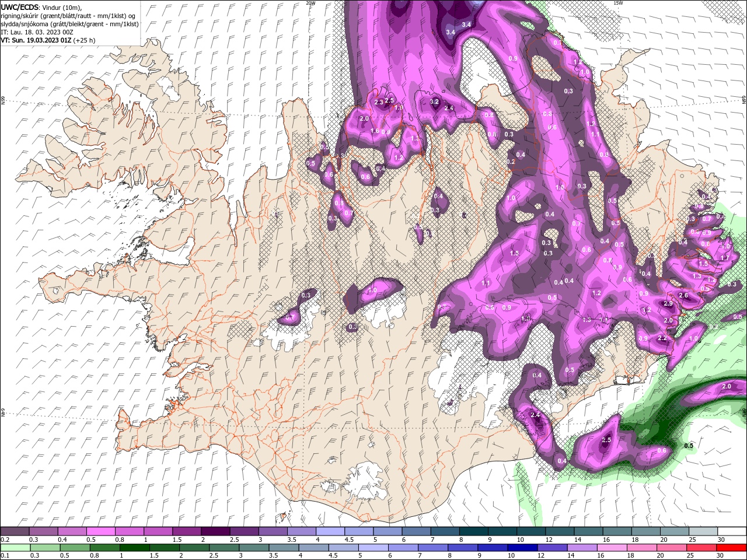The image size is (747, 560).
Task: Click the 15W longitude label
Action: [x=618, y=3]
